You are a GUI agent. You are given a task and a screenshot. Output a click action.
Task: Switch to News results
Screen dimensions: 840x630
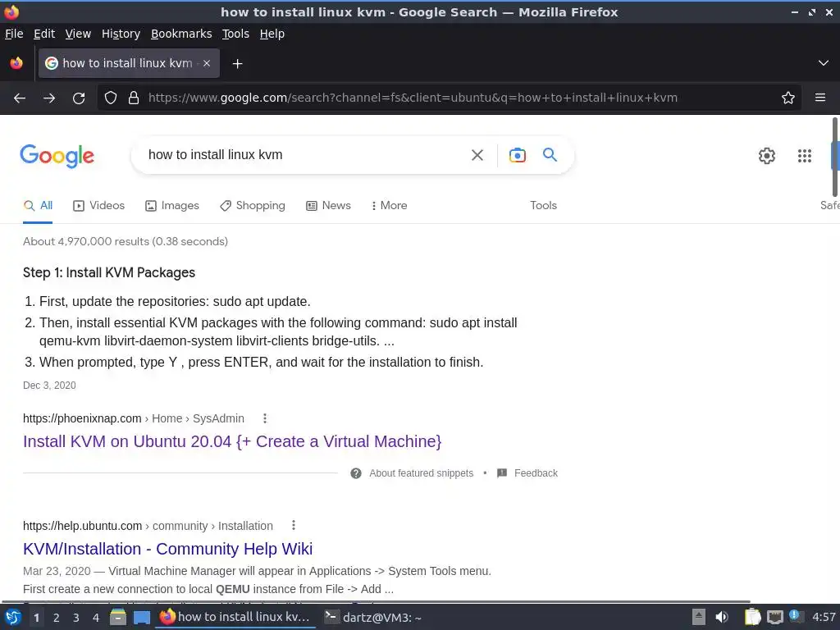328,206
